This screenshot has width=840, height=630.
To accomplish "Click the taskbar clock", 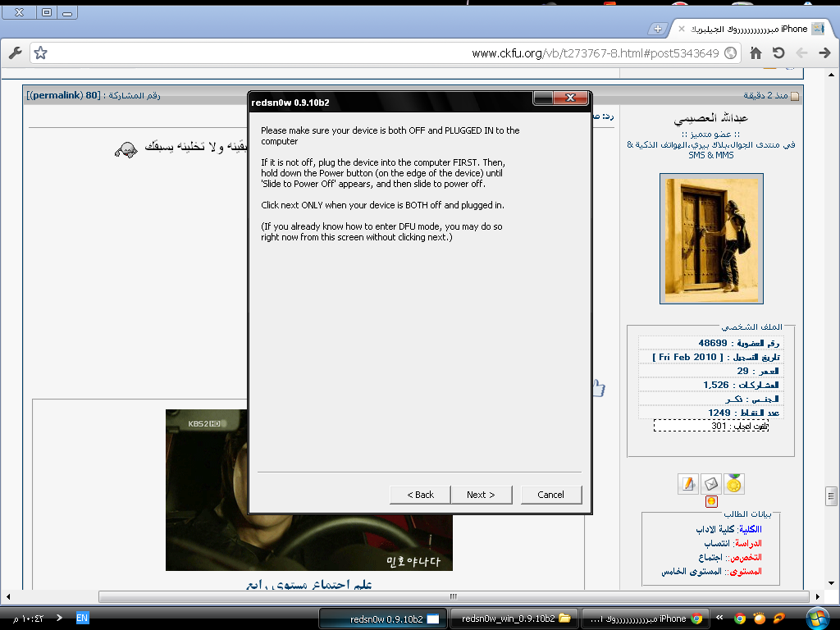I will tap(29, 619).
